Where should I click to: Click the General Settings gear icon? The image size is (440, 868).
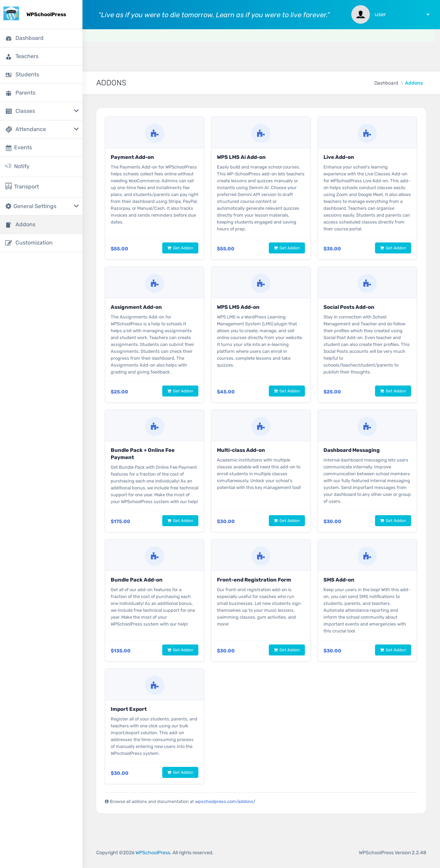[9, 206]
